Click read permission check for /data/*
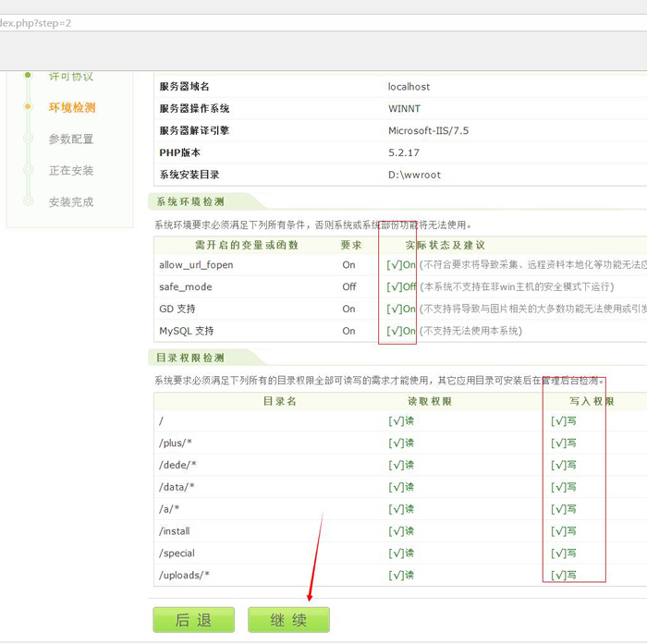 pos(401,487)
